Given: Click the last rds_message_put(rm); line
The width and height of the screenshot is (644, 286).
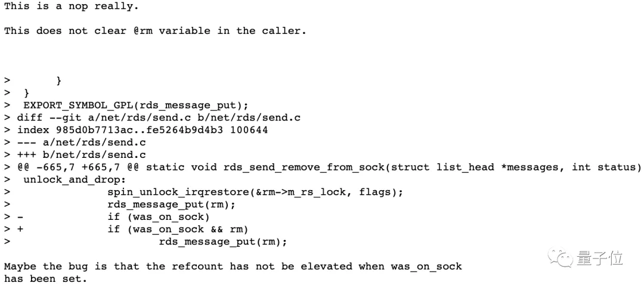Looking at the screenshot, I should [x=223, y=241].
